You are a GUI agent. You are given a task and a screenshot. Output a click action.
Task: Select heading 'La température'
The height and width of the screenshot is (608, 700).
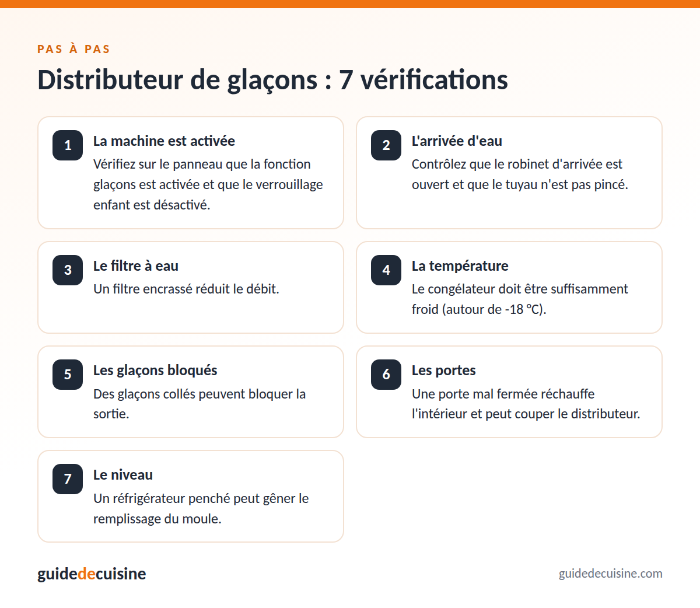click(460, 266)
